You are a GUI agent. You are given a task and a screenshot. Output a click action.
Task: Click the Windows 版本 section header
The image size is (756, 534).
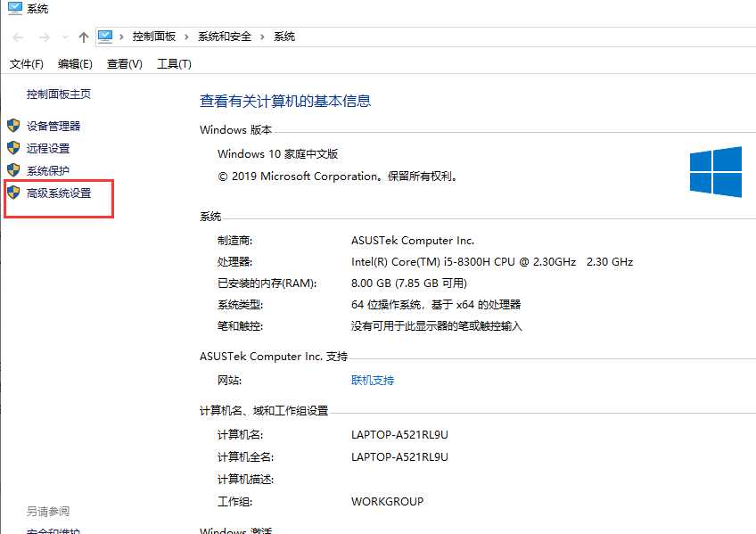(x=235, y=129)
